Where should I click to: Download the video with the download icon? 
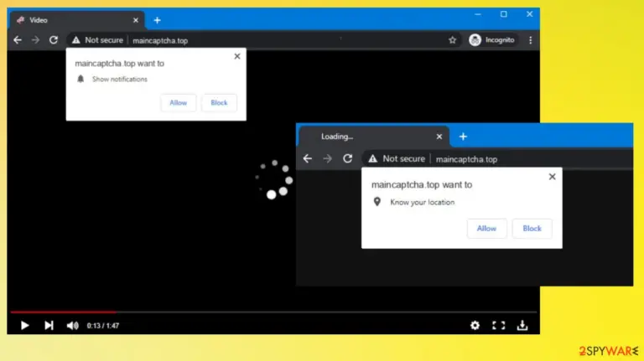click(x=522, y=325)
